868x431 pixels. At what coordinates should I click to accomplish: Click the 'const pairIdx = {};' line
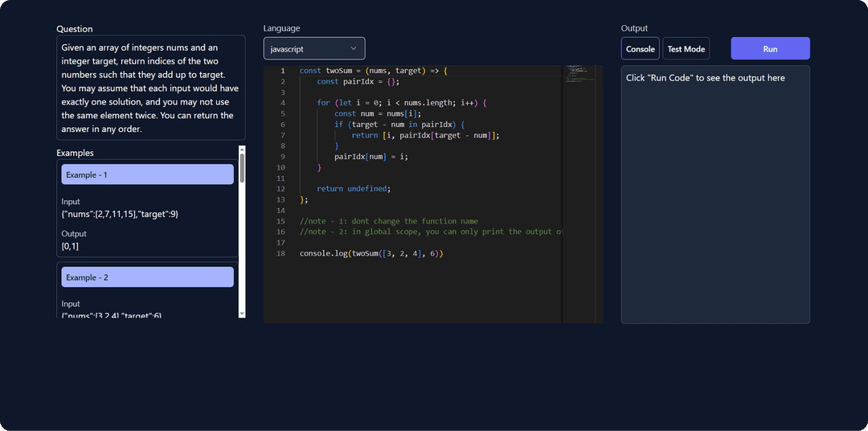click(x=358, y=81)
